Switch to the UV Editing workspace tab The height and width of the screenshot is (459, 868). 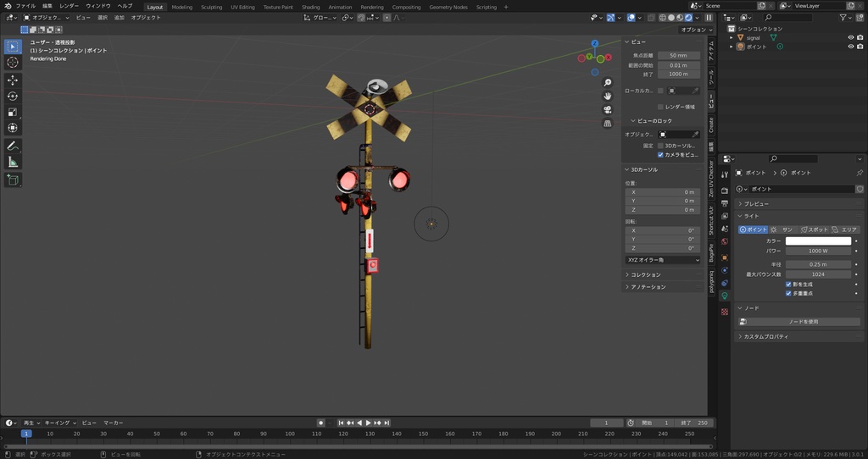tap(243, 7)
